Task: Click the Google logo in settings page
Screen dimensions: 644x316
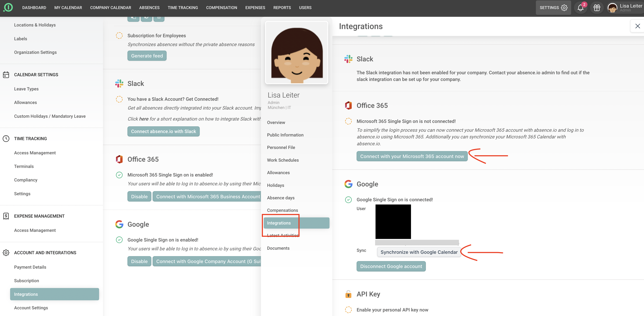Action: 119,224
